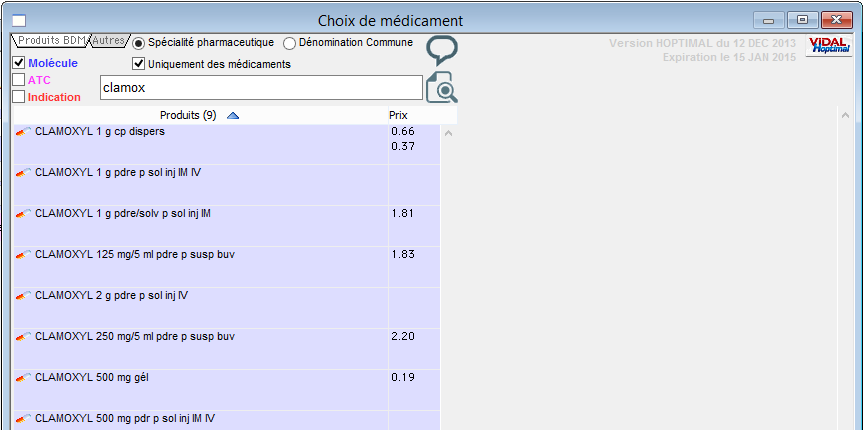Click the right panel scrollbar up arrow
This screenshot has width=863, height=430.
pos(845,116)
